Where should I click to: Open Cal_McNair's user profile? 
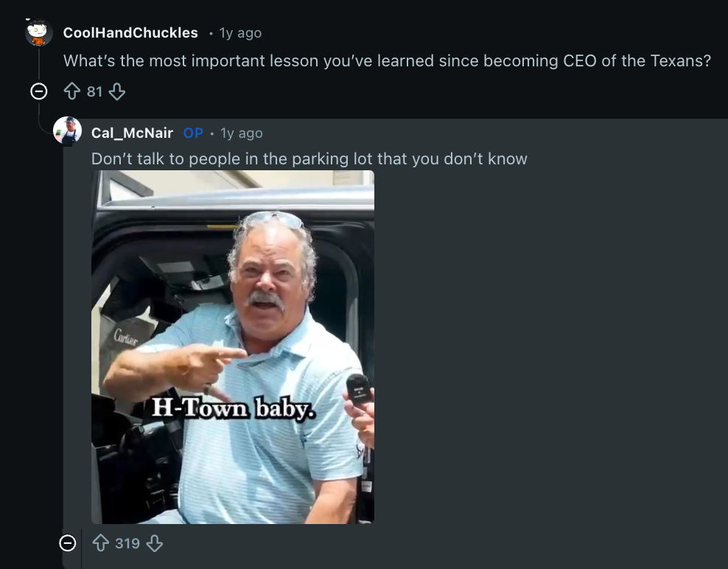click(132, 133)
